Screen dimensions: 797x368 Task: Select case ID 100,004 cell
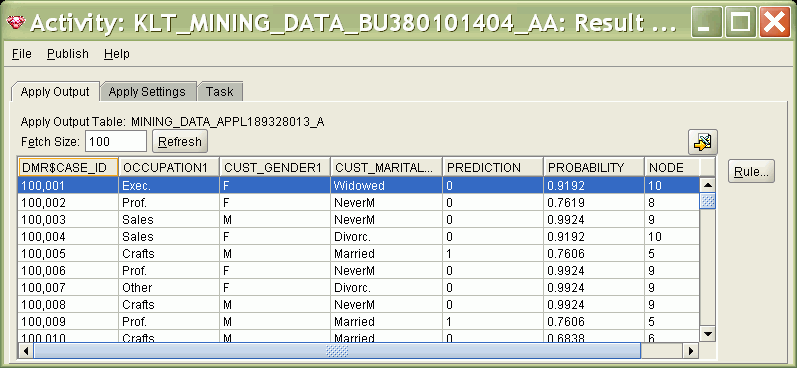click(68, 236)
